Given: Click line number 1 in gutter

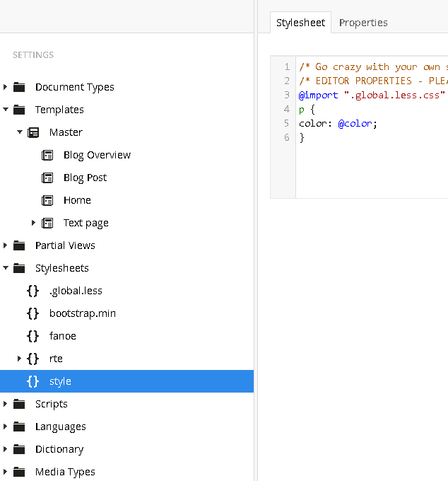Looking at the screenshot, I should click(x=287, y=67).
